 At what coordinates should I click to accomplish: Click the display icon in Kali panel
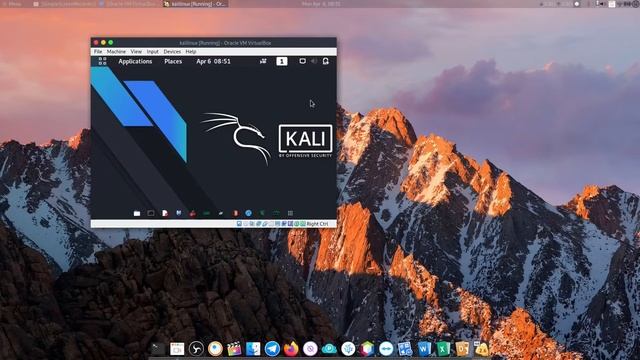(302, 61)
